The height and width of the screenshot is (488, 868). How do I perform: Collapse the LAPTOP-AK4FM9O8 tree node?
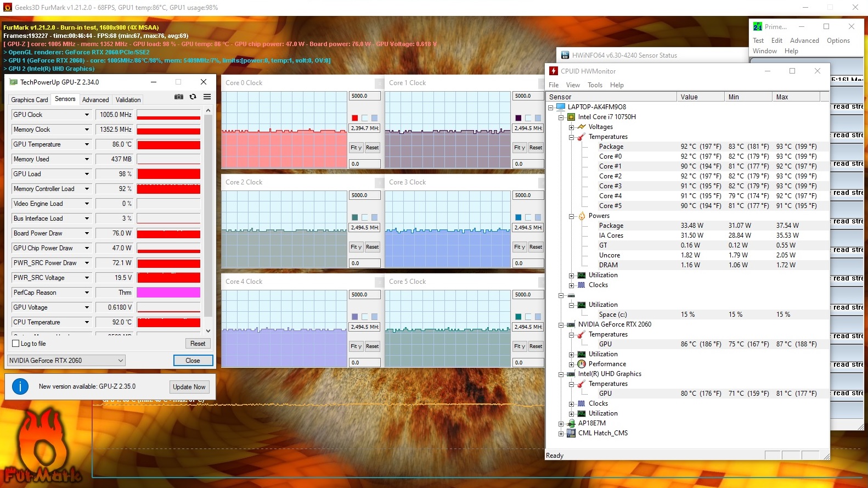click(551, 107)
